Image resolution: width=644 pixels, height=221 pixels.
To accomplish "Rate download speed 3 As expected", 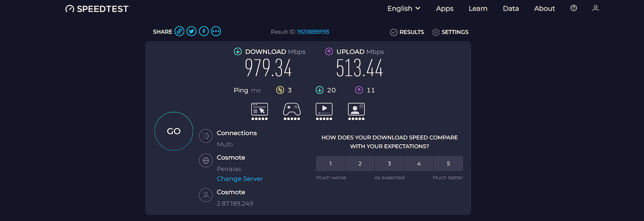I will tap(389, 164).
